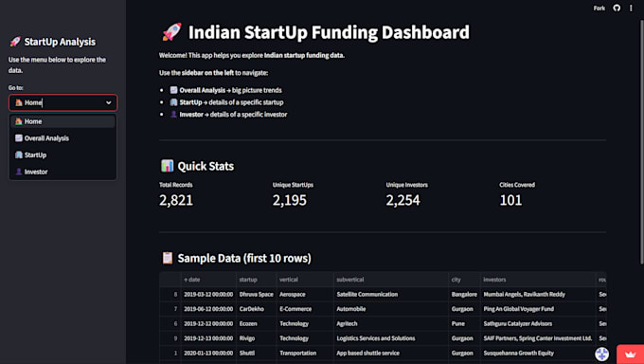Click the Bangalore city cell
644x364 pixels.
coord(464,294)
